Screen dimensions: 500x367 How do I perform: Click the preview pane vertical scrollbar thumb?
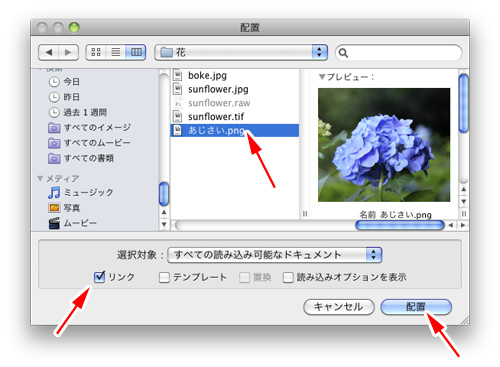[463, 103]
